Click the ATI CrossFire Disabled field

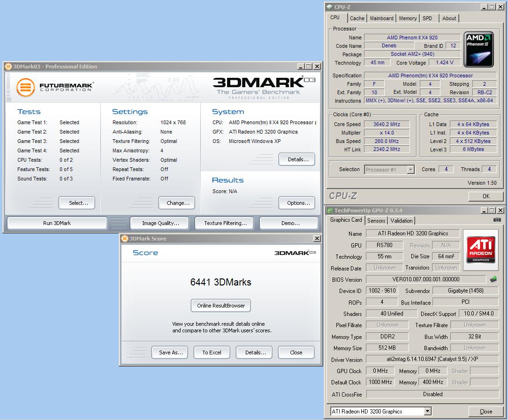(x=432, y=394)
